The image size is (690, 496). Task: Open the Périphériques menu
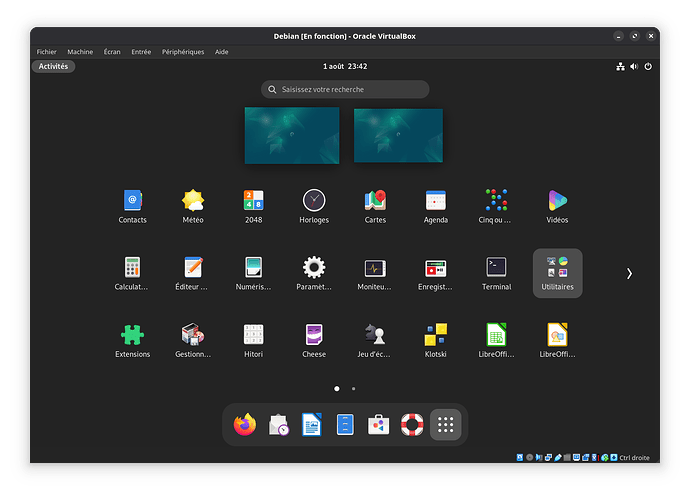coord(182,52)
